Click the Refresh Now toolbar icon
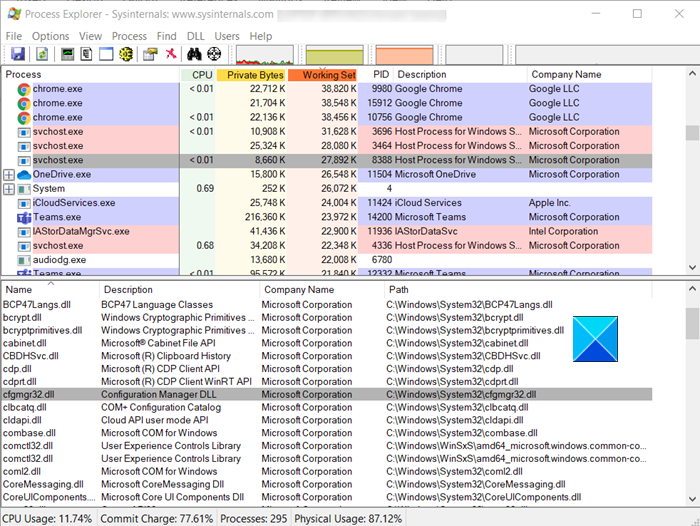The width and height of the screenshot is (700, 526). [x=40, y=54]
